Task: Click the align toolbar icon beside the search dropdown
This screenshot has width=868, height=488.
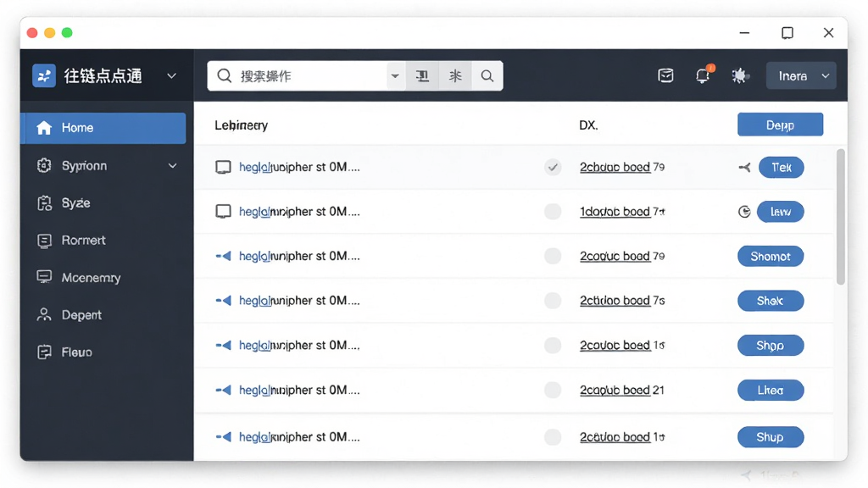Action: [422, 75]
